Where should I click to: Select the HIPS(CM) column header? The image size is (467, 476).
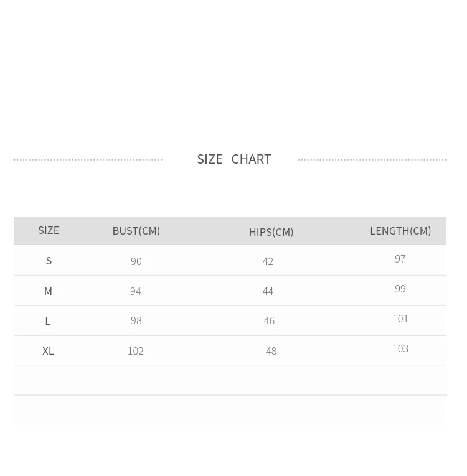271,232
